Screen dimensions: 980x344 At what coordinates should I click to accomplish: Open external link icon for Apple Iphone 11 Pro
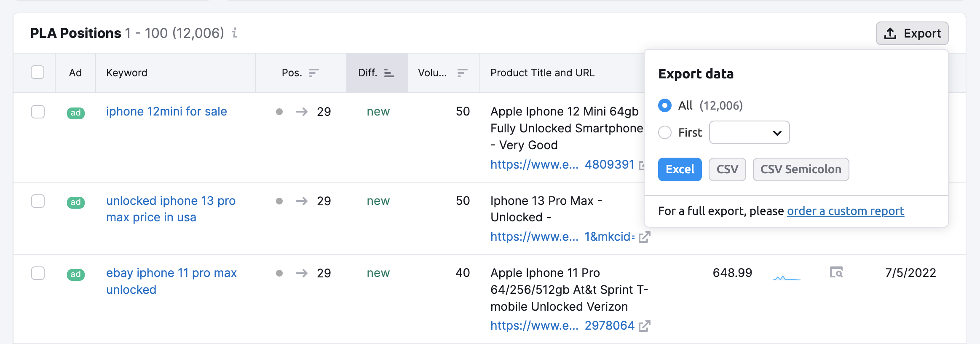(x=644, y=326)
